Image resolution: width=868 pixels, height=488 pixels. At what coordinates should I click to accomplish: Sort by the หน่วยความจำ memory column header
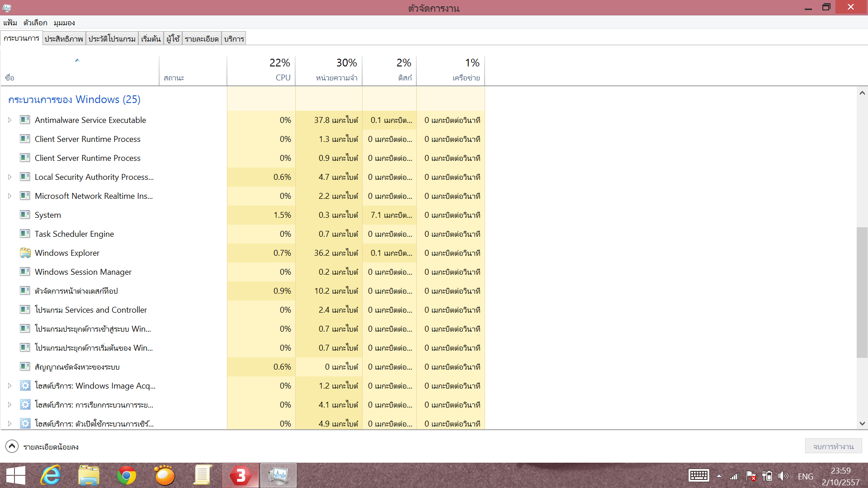tap(329, 70)
